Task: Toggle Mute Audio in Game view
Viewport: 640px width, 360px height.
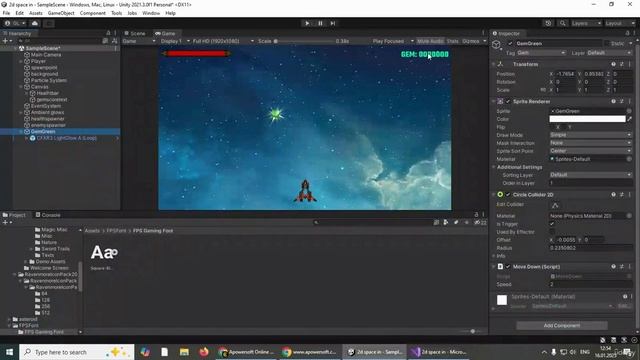Action: click(x=430, y=41)
